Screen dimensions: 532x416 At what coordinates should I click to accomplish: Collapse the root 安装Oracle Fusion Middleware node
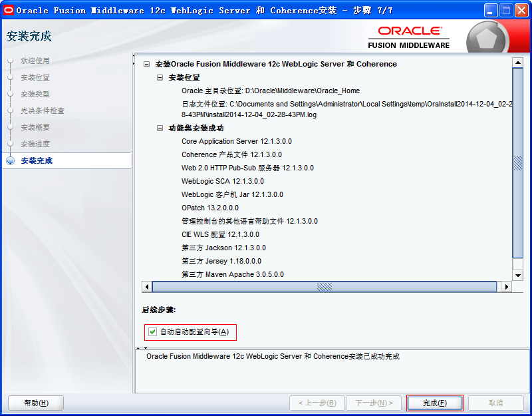[147, 65]
